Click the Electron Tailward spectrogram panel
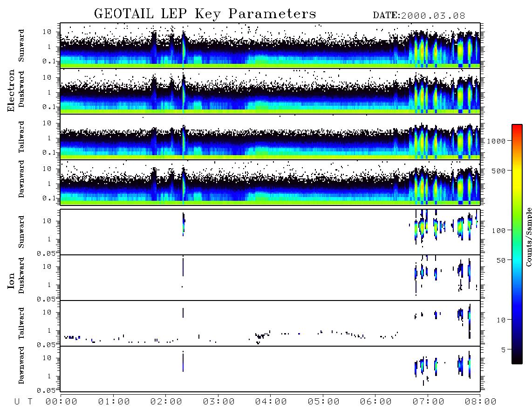Screen dimensions: 532x410 (x=270, y=137)
